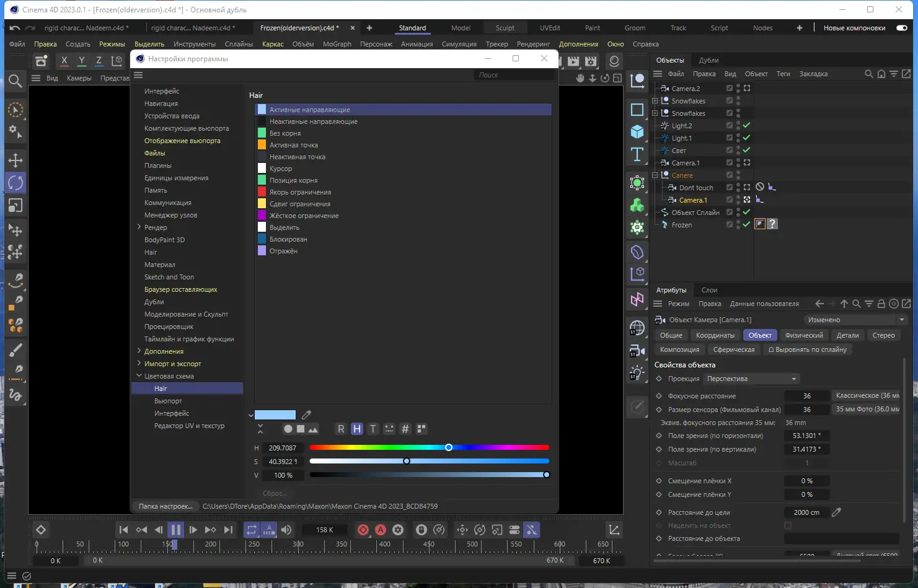
Task: Open keyframe settings gear in timeline
Action: tap(398, 530)
